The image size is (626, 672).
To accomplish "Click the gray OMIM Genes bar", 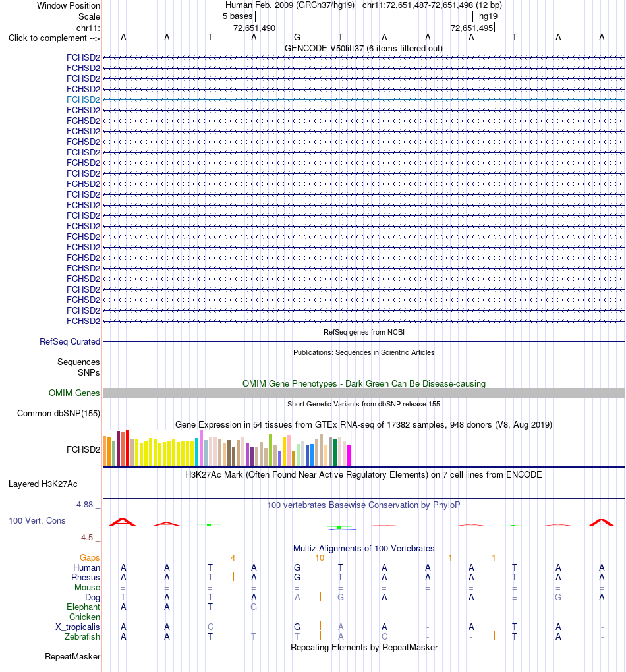I will [364, 393].
